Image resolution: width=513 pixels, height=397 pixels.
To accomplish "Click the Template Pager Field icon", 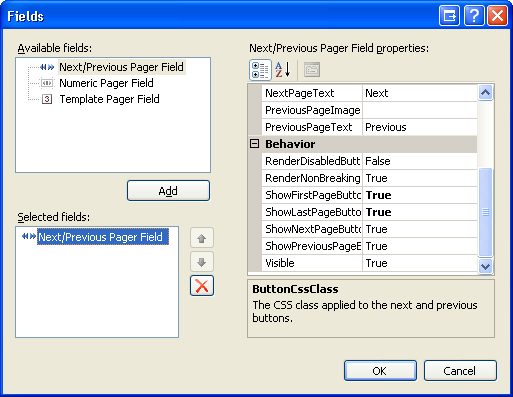I will coord(47,99).
